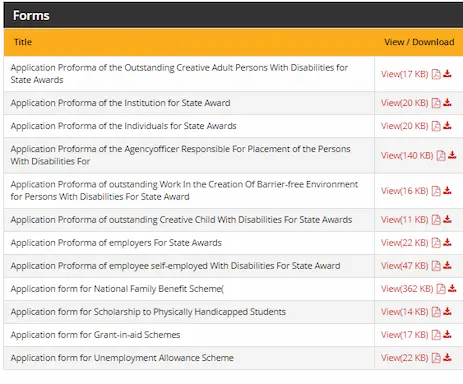Select 'Application form for Grant-in-aid Schemes'
The image size is (463, 384).
(95, 335)
